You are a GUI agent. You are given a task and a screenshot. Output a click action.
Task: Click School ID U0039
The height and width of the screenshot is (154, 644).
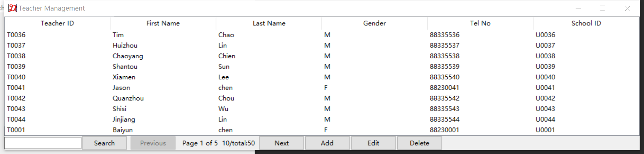(545, 66)
